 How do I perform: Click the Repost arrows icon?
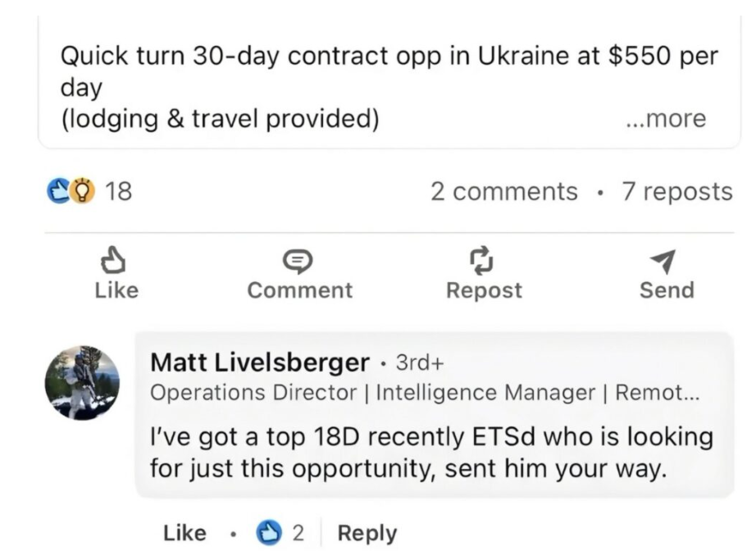(x=483, y=260)
